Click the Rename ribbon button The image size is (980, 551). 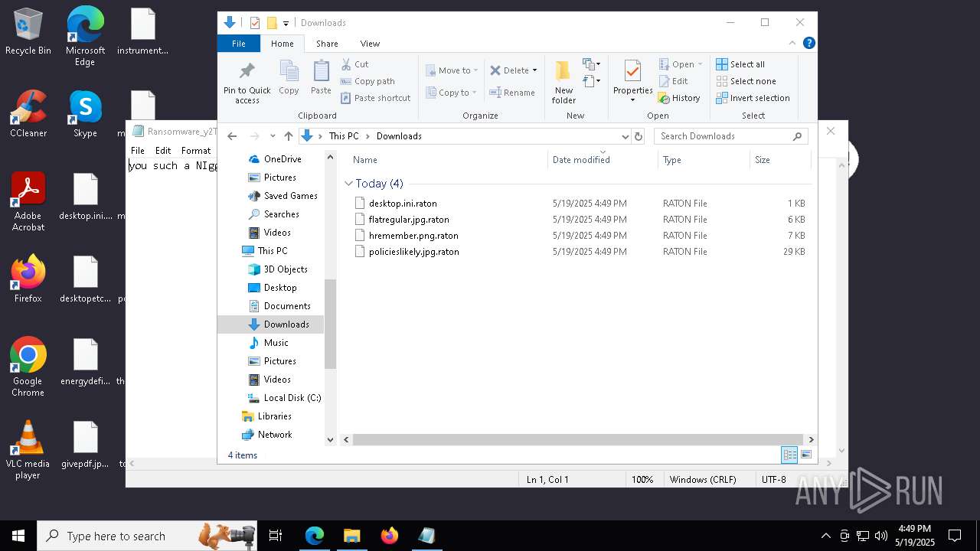click(512, 93)
